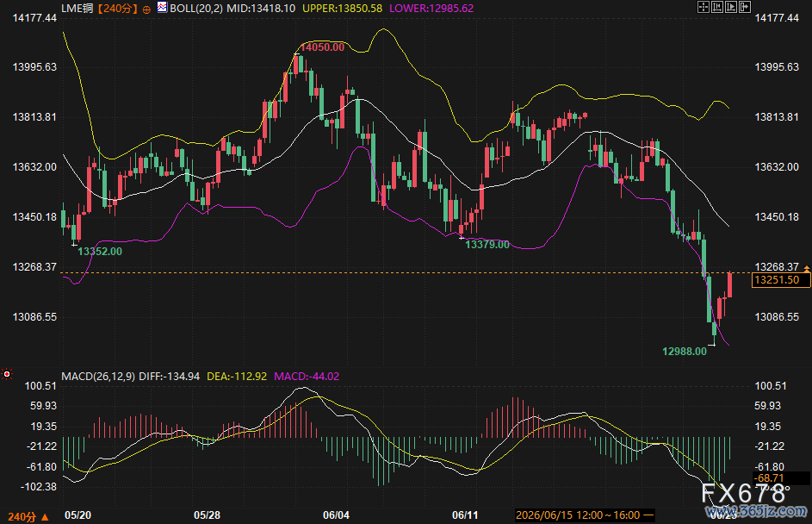Click the left axis value 13086.55

34,316
